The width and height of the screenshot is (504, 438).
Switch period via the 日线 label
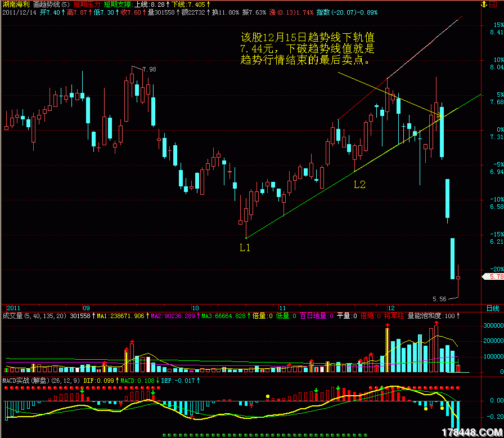coord(493,309)
